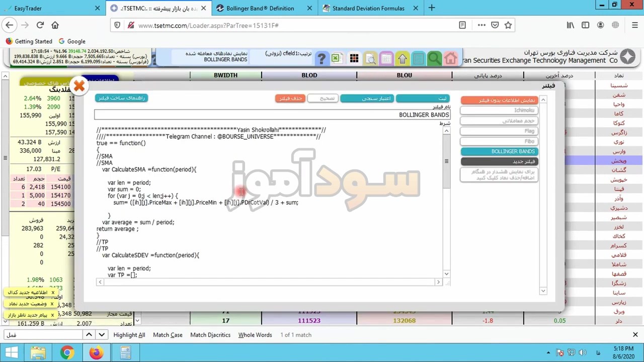Reload the page
Screen dimensions: 644x362
[40, 25]
